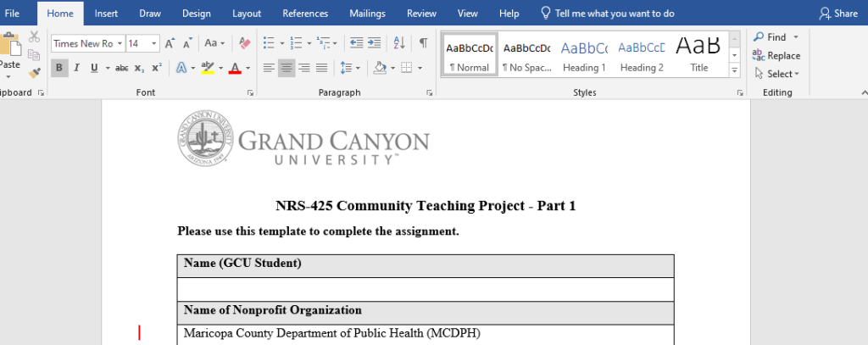
Task: Click the Sort A-Z icon
Action: pyautogui.click(x=399, y=43)
